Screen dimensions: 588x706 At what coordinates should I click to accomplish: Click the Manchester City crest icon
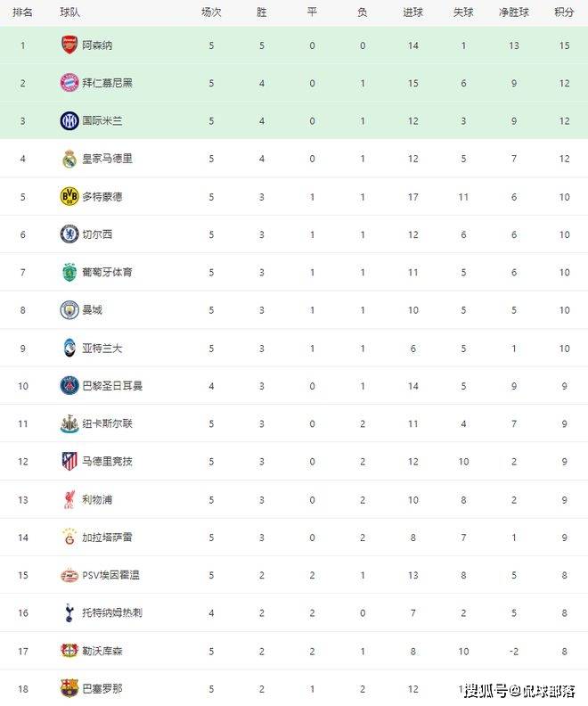tap(69, 310)
